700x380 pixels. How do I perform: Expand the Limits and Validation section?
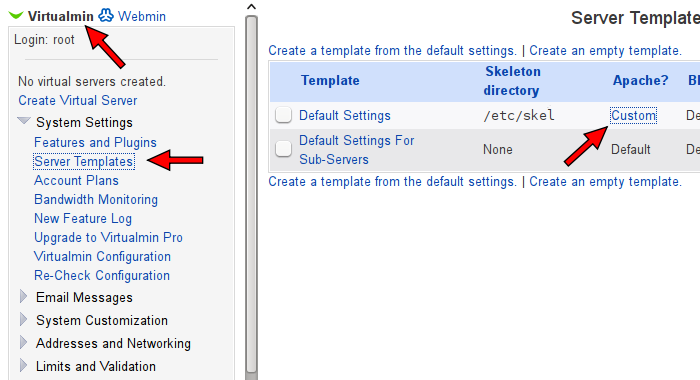[x=23, y=366]
